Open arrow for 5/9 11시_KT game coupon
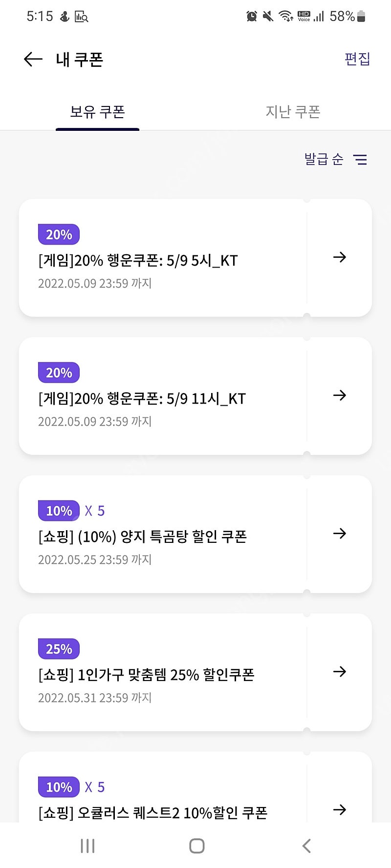The image size is (391, 868). pyautogui.click(x=339, y=395)
